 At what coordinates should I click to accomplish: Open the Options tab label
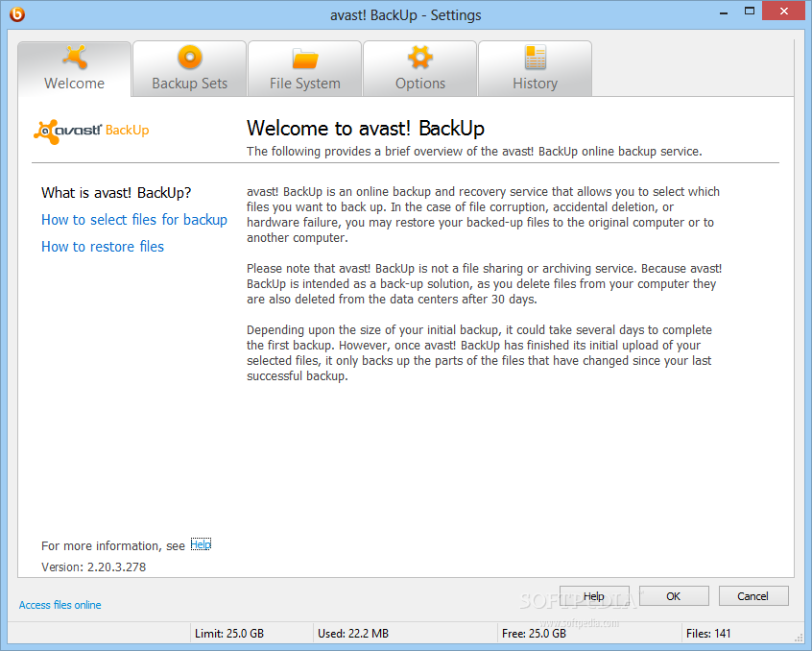(x=420, y=84)
